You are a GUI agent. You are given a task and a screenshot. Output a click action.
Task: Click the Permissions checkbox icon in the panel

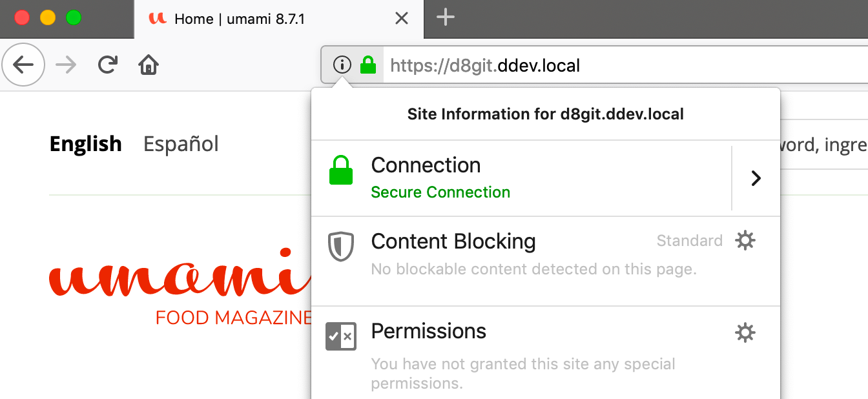tap(341, 336)
